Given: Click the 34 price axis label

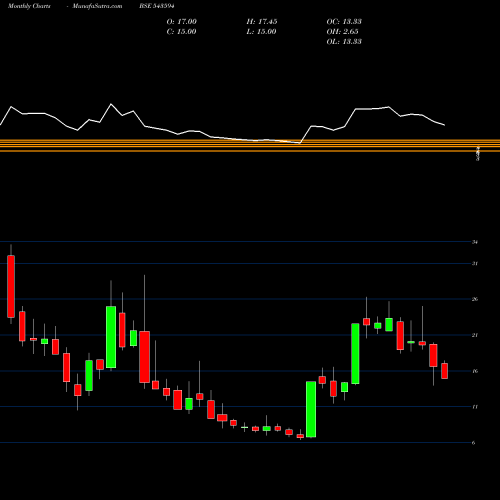Looking at the screenshot, I should [x=475, y=242].
